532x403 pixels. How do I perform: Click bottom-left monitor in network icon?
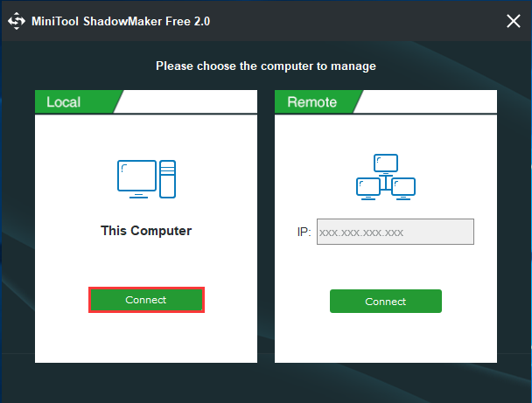(x=368, y=189)
